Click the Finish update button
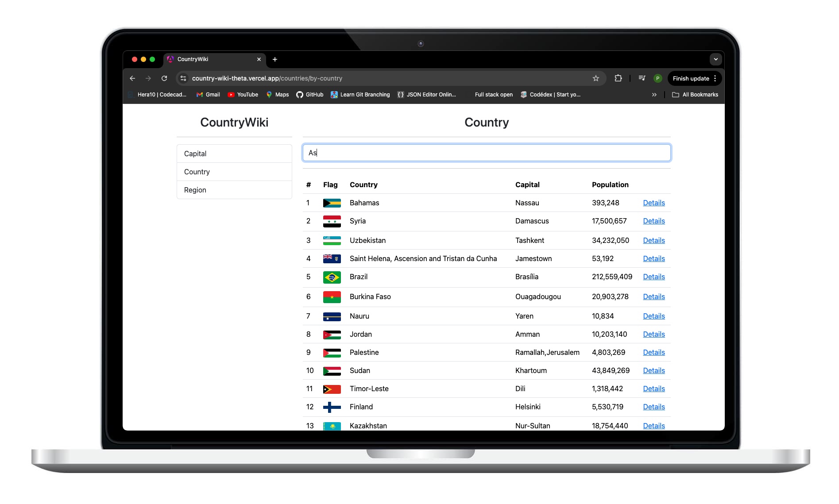Image resolution: width=839 pixels, height=504 pixels. 691,78
